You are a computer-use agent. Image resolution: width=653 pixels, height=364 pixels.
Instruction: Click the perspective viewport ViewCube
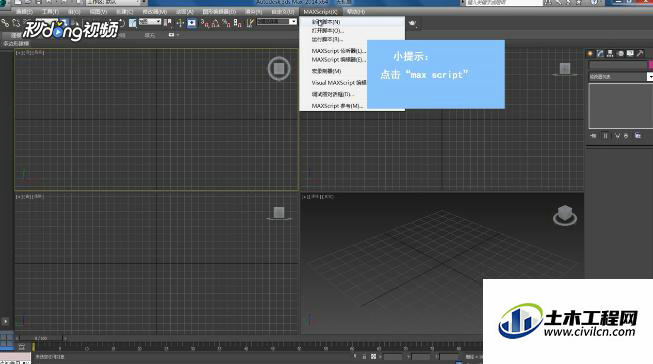(x=565, y=215)
